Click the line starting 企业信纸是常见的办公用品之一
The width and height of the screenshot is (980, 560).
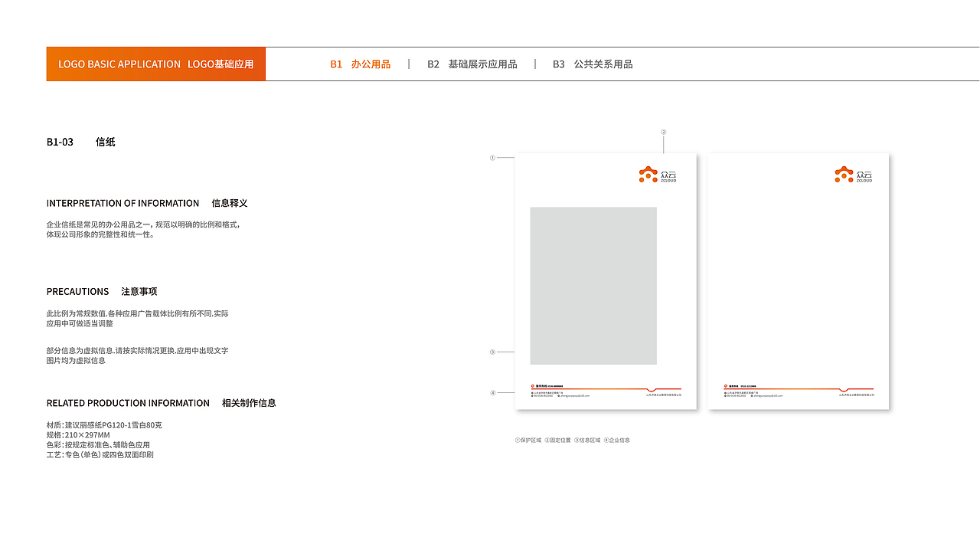tap(143, 224)
